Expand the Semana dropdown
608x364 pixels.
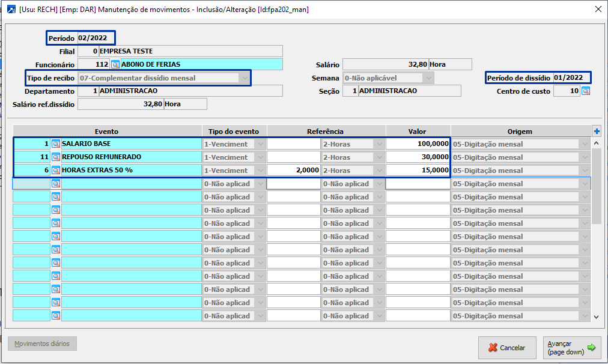pyautogui.click(x=428, y=78)
